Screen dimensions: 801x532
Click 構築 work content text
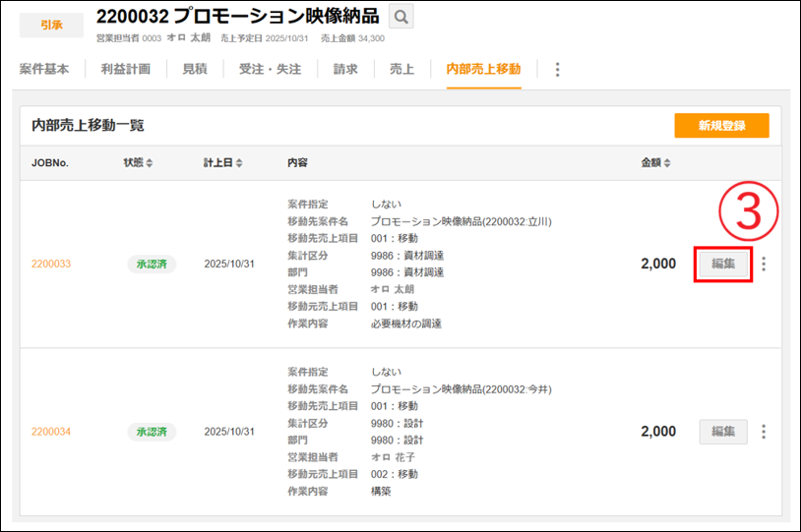coord(381,491)
